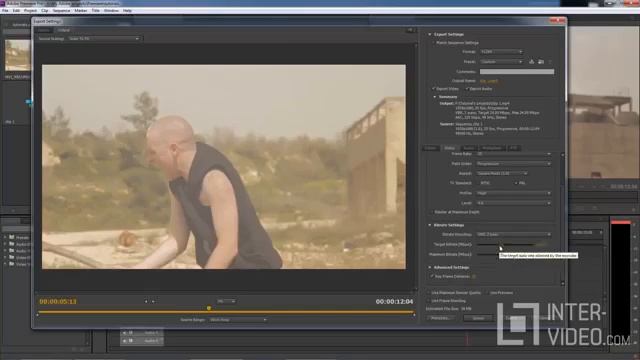The height and width of the screenshot is (360, 640).
Task: Enable Render at Maximum Depth checkbox
Action: (x=432, y=212)
